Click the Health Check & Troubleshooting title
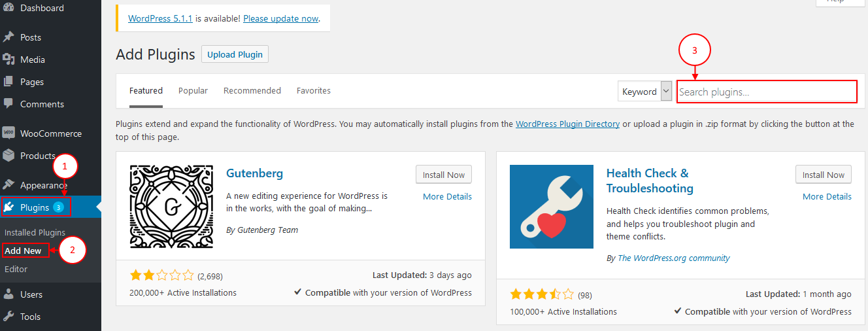Image resolution: width=868 pixels, height=331 pixels. [650, 181]
